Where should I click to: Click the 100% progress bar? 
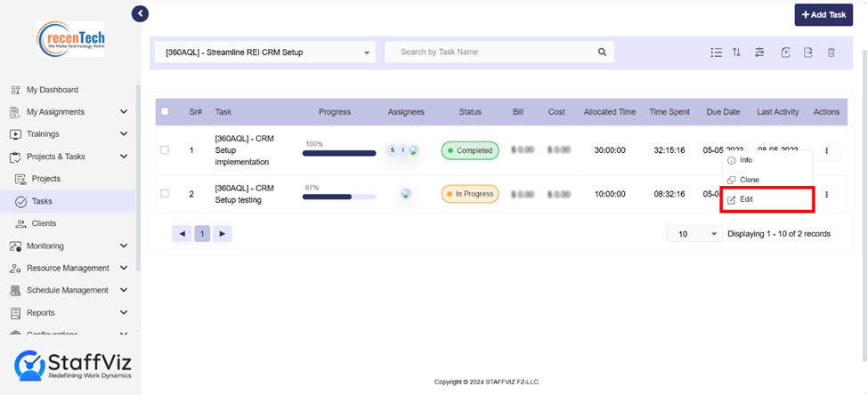pos(339,153)
